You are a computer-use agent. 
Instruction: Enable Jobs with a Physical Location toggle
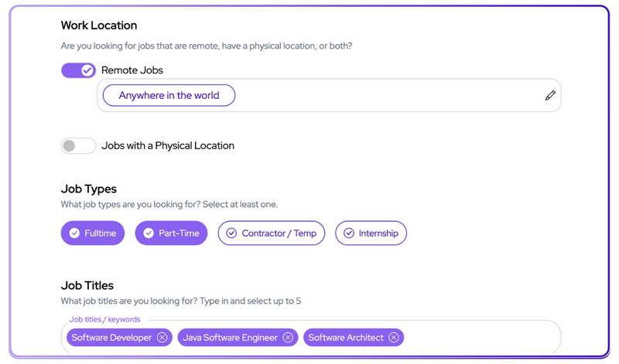pyautogui.click(x=78, y=145)
